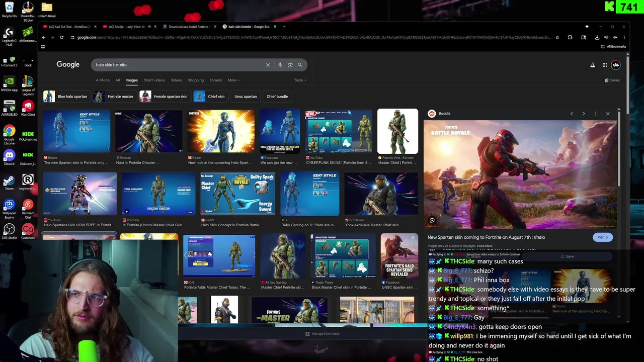Start voice search with the microphone icon

pos(280,65)
